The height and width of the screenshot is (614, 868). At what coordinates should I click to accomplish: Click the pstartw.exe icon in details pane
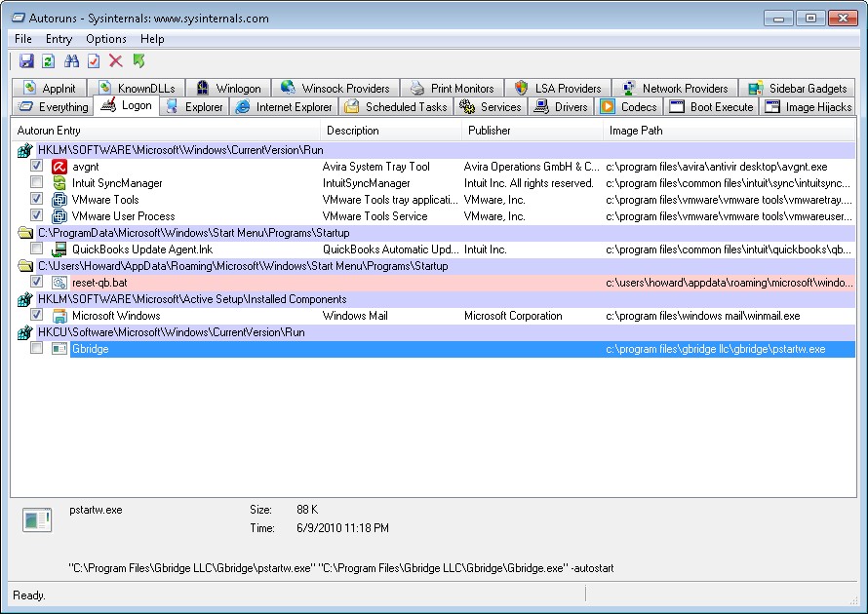pyautogui.click(x=37, y=520)
